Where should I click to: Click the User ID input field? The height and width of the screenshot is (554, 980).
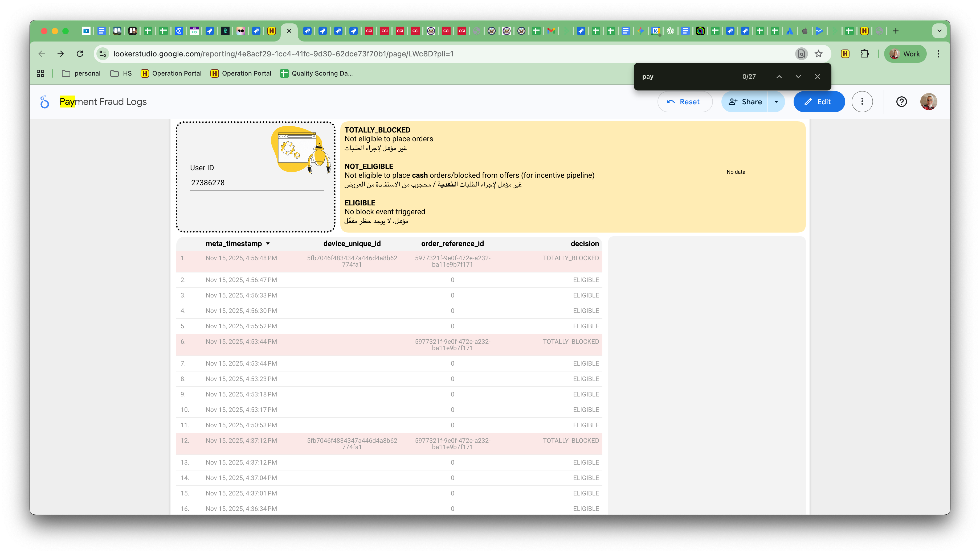coord(257,183)
